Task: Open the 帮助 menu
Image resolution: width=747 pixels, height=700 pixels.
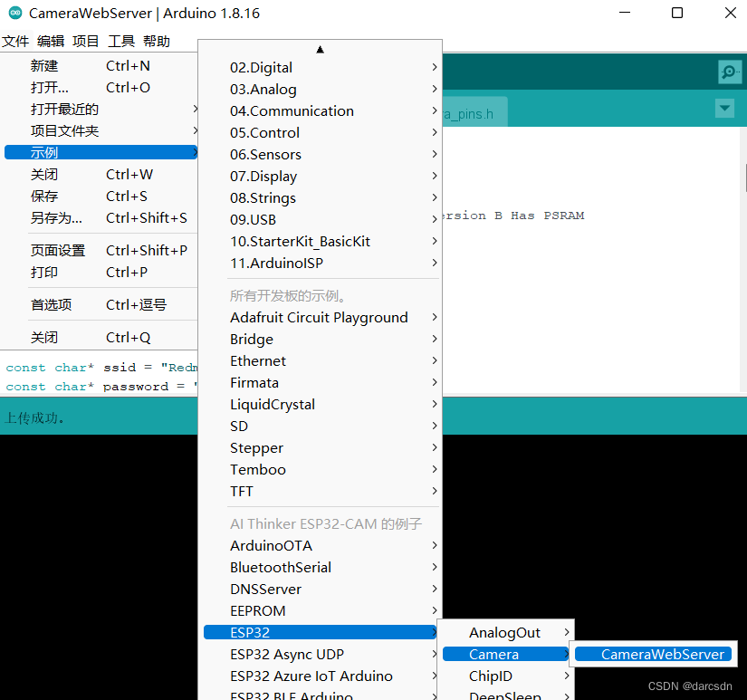Action: [157, 42]
